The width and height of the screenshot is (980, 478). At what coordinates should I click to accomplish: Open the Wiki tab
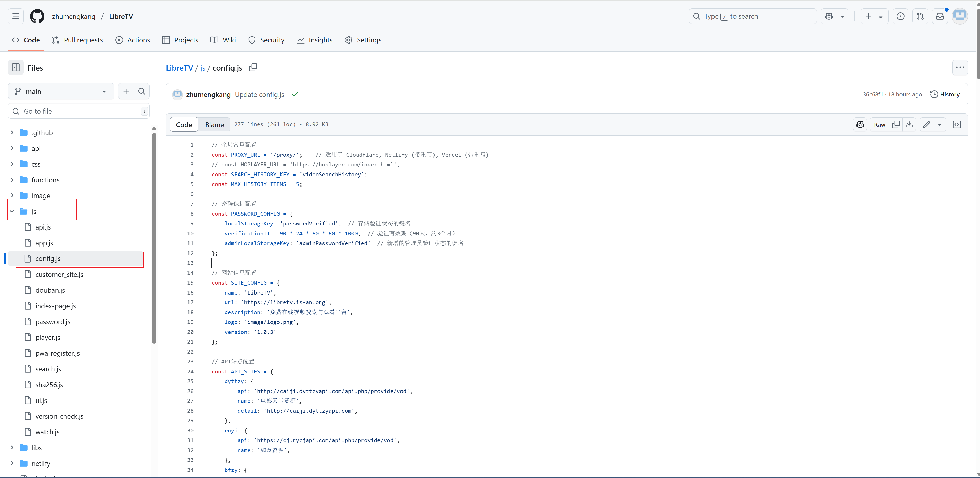[x=223, y=40]
